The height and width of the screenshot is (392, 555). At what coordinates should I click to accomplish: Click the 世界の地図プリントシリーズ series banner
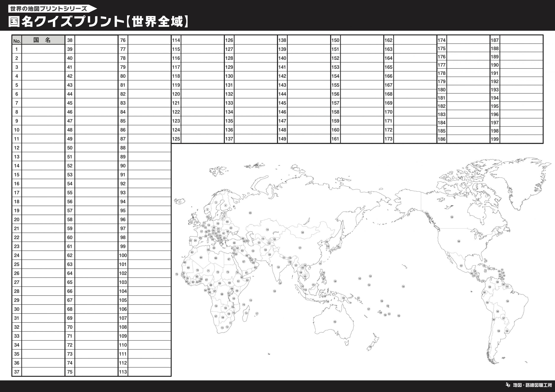coord(53,9)
